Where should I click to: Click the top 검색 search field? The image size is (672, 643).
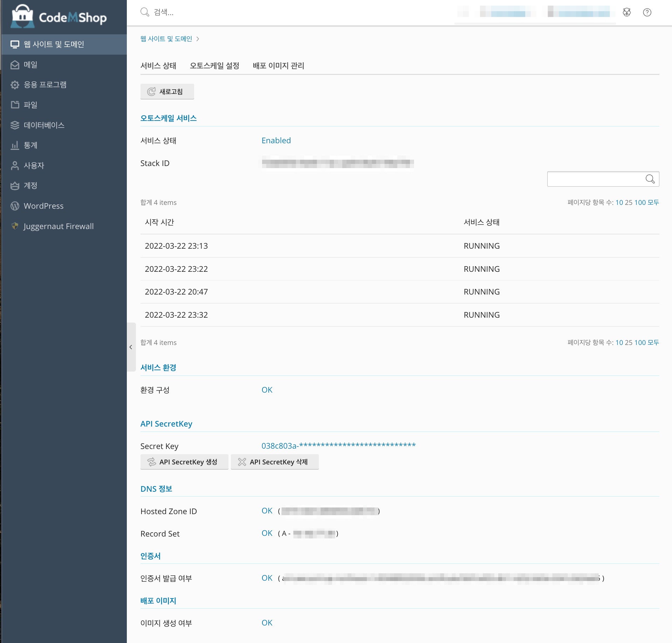point(245,13)
